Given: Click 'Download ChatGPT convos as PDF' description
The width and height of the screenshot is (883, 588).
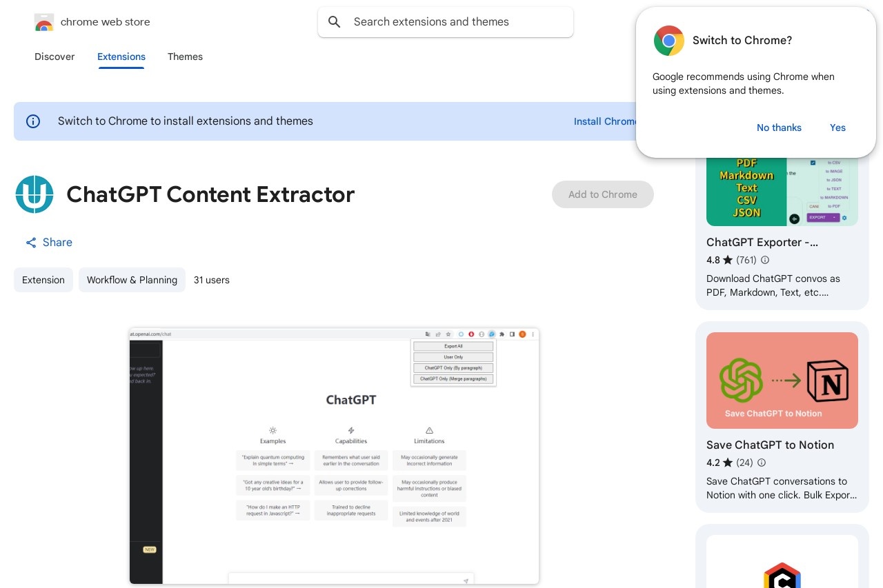Looking at the screenshot, I should point(773,285).
